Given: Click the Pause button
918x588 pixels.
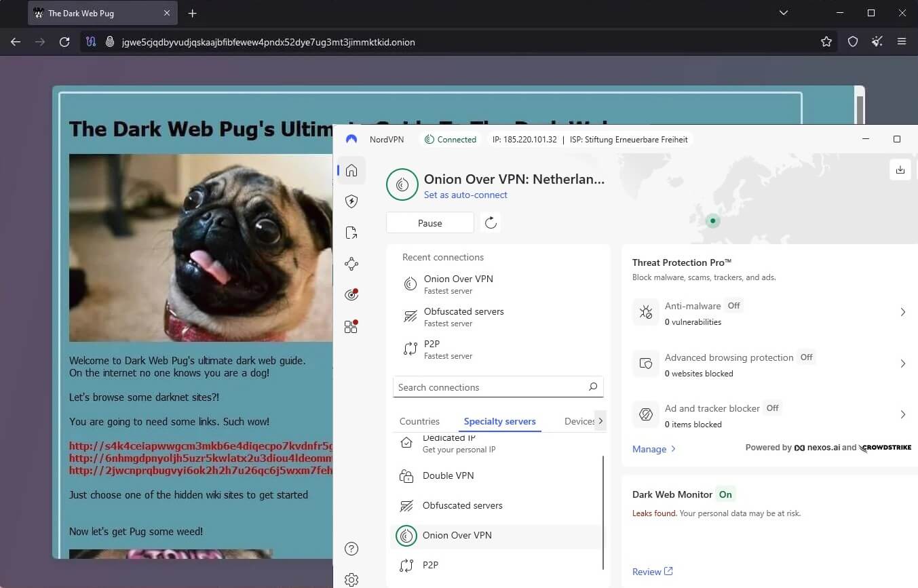Looking at the screenshot, I should coord(429,222).
